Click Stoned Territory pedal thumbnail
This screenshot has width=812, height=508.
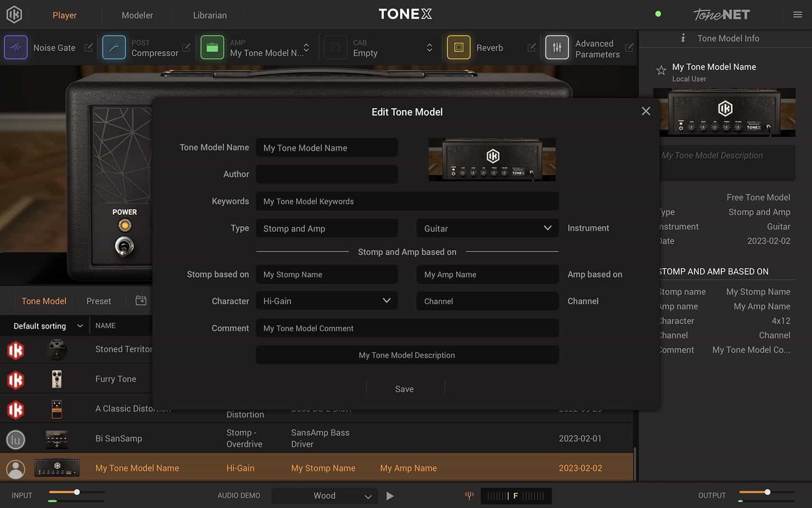pos(57,349)
